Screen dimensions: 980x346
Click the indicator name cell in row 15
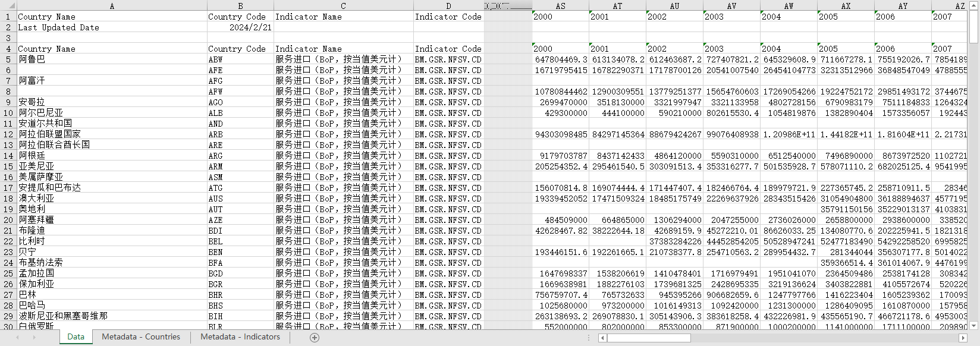coord(344,166)
